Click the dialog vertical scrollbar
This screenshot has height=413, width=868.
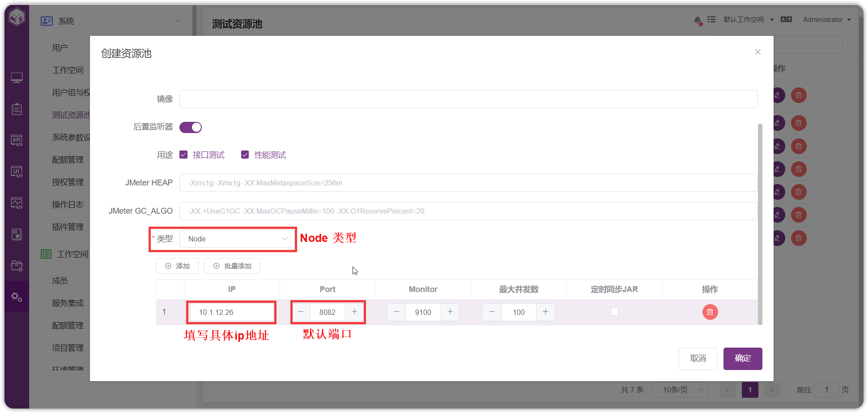760,224
